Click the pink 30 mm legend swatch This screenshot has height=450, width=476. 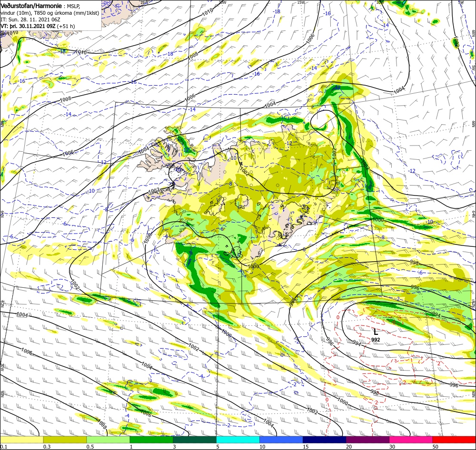[411, 440]
